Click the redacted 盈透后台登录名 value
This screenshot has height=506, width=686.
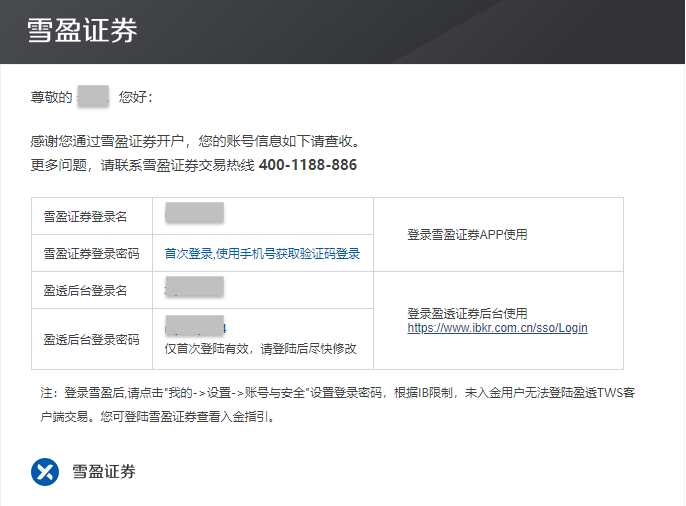pos(195,287)
